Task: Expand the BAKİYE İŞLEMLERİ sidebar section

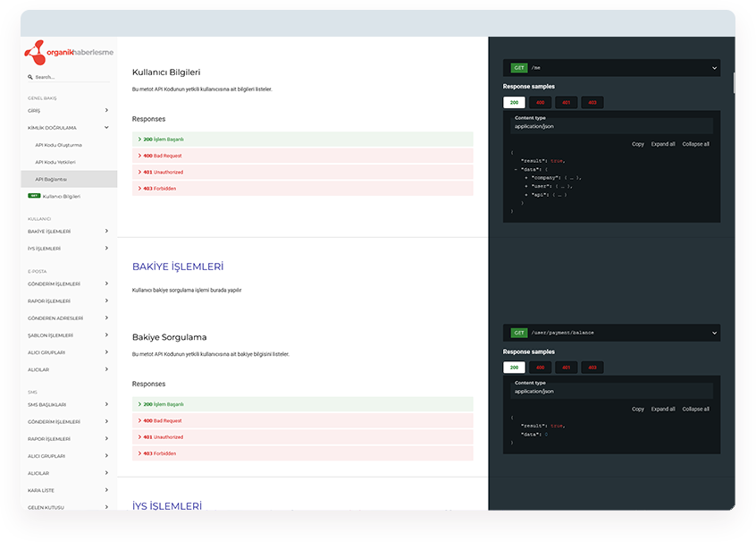Action: pos(106,231)
